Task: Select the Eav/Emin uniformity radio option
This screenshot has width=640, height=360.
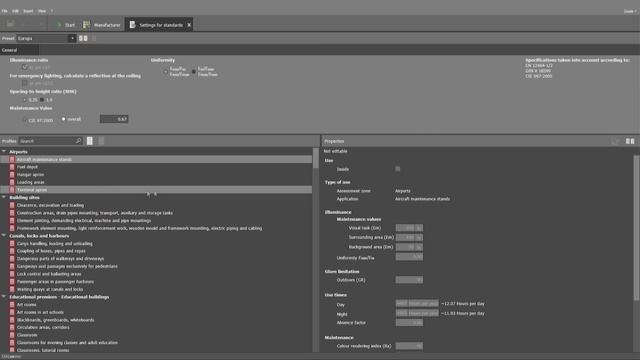Action: coord(194,72)
